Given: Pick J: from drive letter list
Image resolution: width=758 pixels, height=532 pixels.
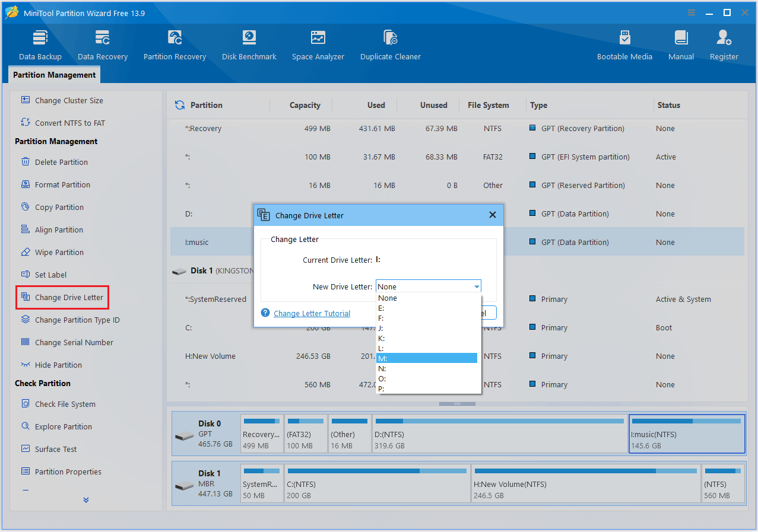Looking at the screenshot, I should (427, 328).
